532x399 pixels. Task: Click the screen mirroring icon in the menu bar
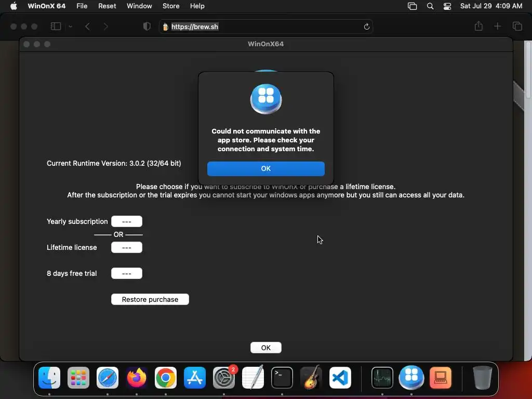coord(412,6)
